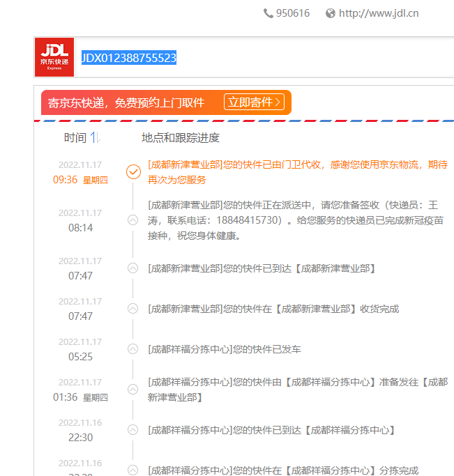Click the status icon for 已到达【成都新津营业部】 entry

click(133, 268)
